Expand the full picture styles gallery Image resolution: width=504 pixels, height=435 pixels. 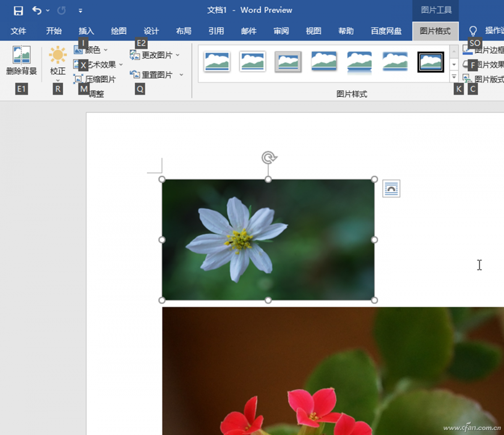point(454,76)
